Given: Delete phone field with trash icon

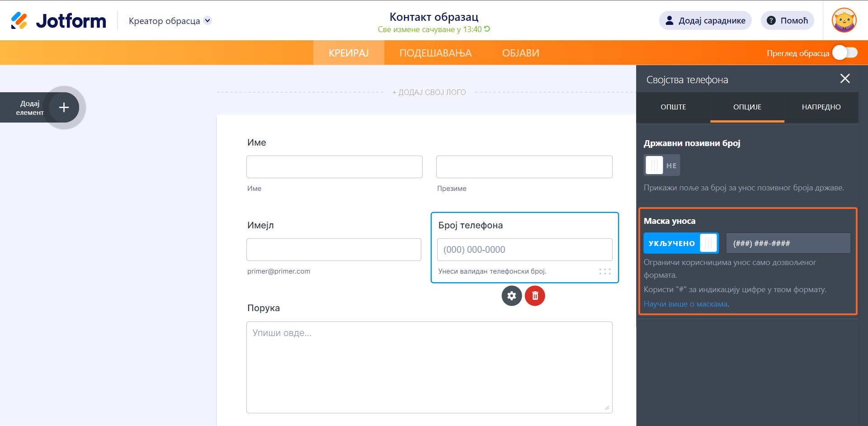Looking at the screenshot, I should [535, 296].
